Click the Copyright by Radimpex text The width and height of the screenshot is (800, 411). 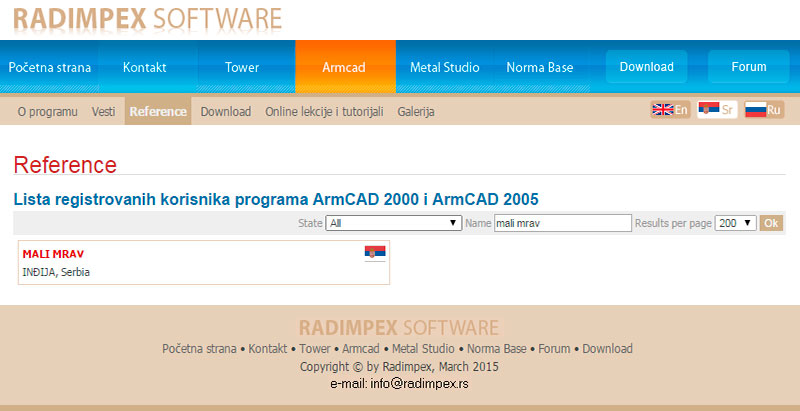[x=399, y=367]
